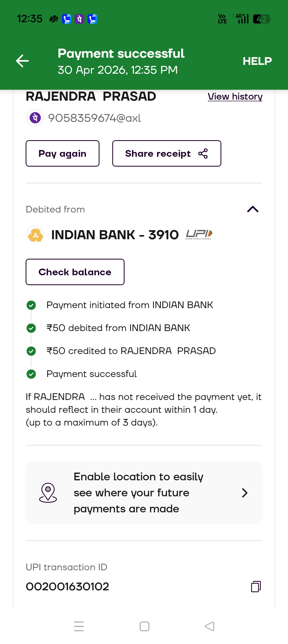Check balance of Indian Bank account

point(75,272)
